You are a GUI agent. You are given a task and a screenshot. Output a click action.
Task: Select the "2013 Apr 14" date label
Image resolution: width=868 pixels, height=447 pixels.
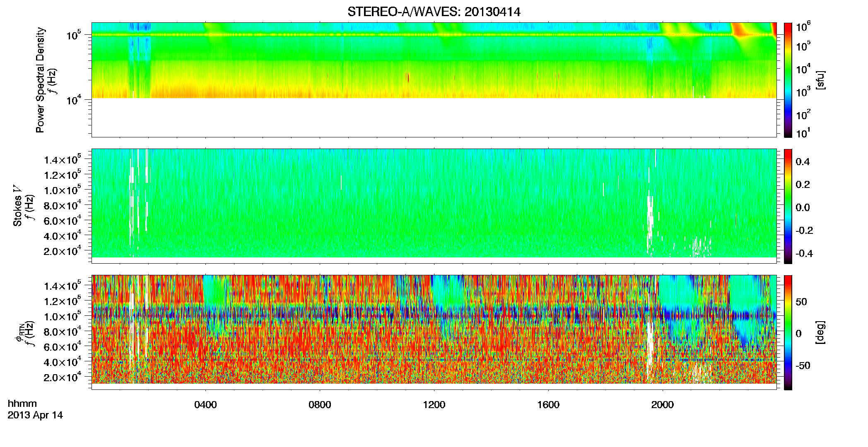click(x=35, y=415)
